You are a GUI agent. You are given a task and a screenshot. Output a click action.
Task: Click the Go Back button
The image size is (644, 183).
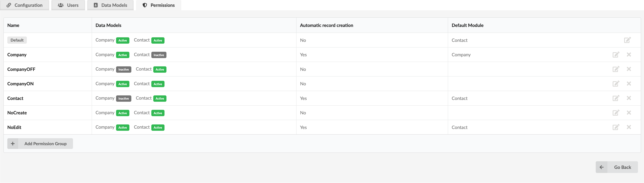coord(617,167)
